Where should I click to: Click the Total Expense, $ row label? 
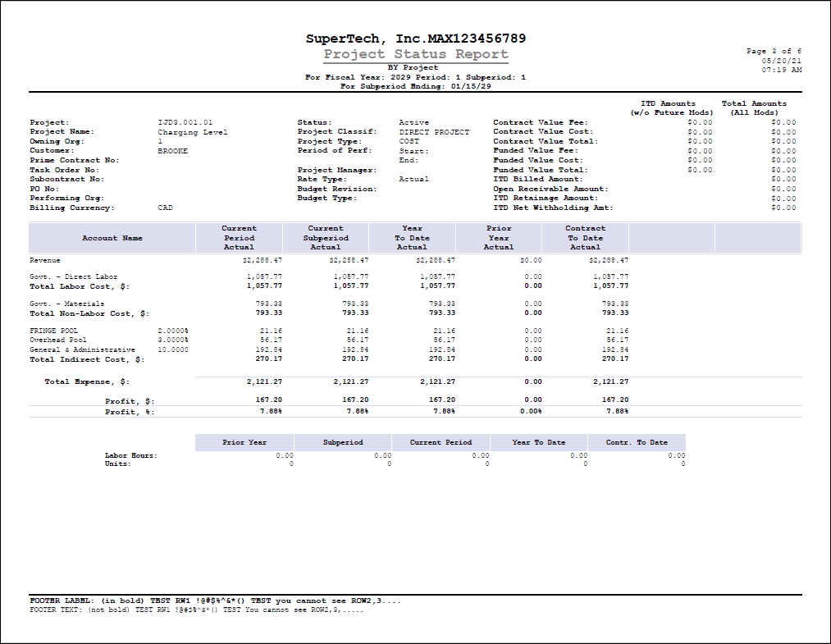pos(87,382)
